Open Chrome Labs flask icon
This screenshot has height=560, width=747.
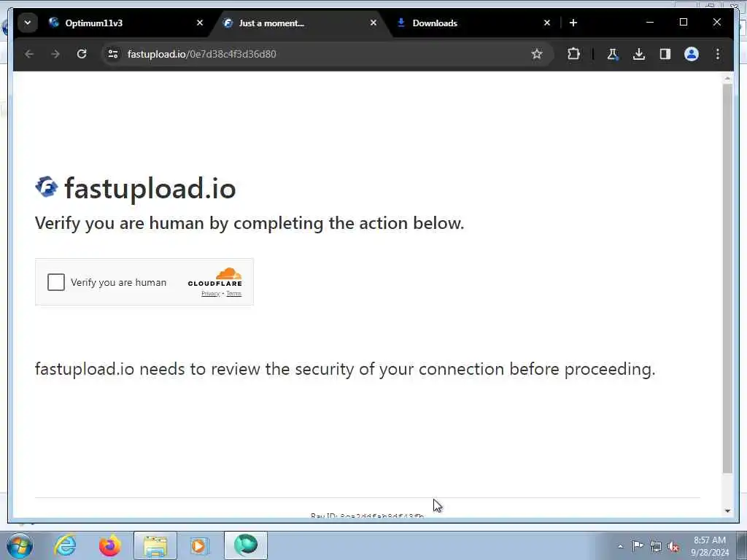pyautogui.click(x=613, y=54)
